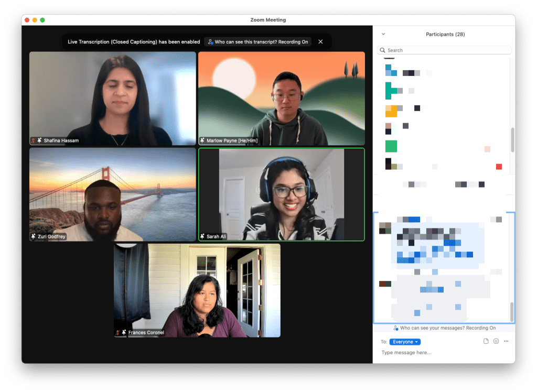Screen dimensions: 537x392
Task: Click 'Who can see this transcript?' button
Action: coord(257,42)
